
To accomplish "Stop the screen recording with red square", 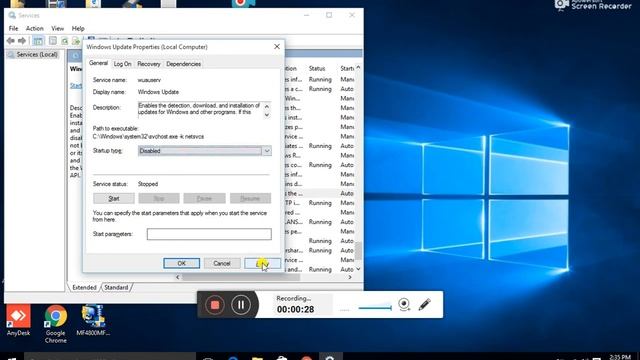I will tap(215, 304).
